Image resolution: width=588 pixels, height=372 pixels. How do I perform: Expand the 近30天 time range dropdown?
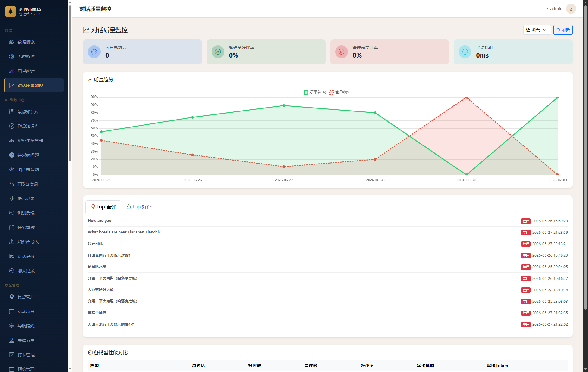[x=537, y=30]
